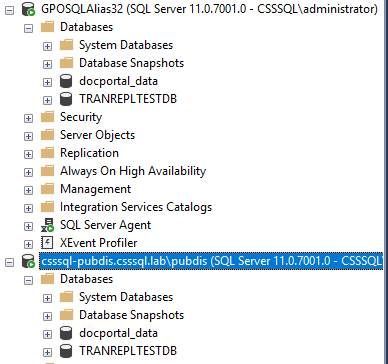Screen dimensions: 388x364
Task: Click the csssql-pubdis server connection icon
Action: pos(28,262)
